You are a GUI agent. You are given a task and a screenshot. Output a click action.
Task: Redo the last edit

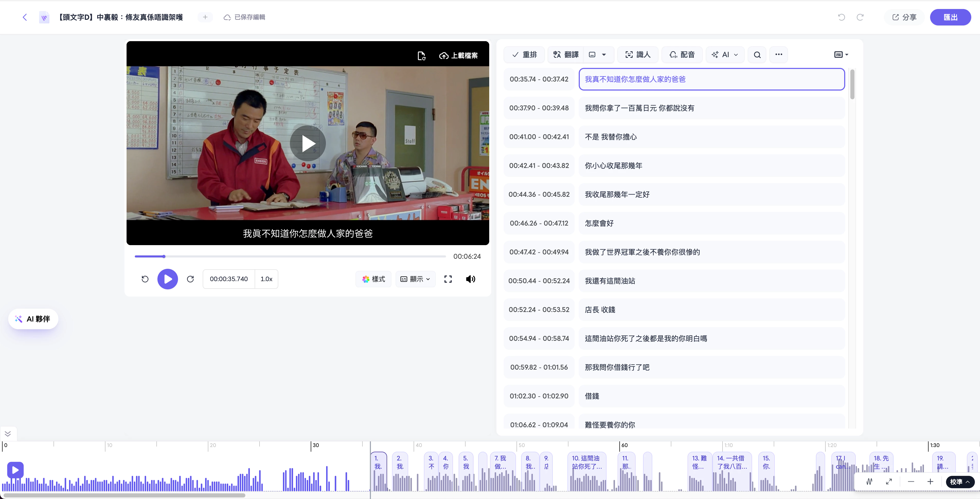860,17
